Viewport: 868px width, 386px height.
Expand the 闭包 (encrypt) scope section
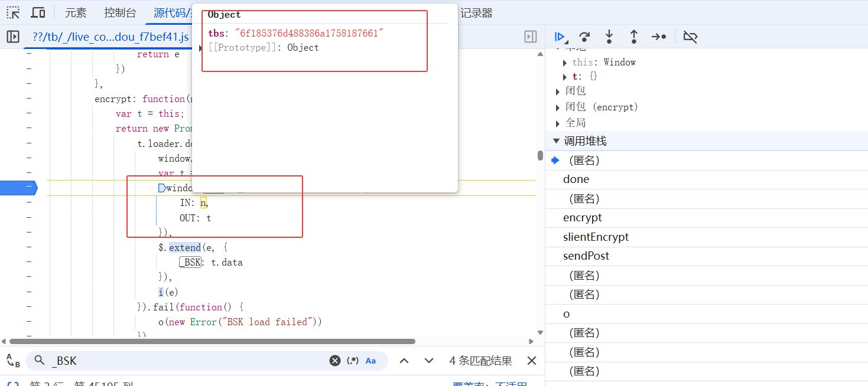pyautogui.click(x=557, y=107)
